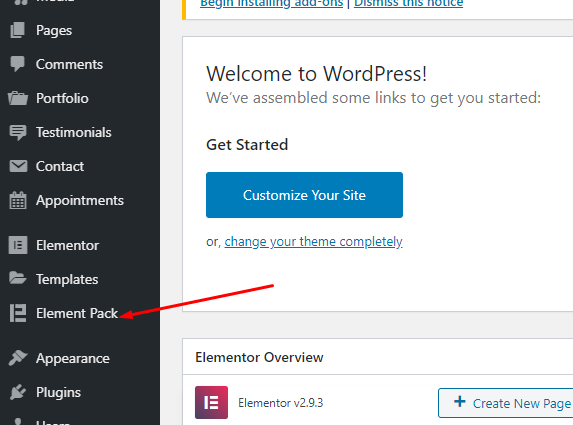The width and height of the screenshot is (573, 425).
Task: Click the Plugins plug icon
Action: tap(18, 392)
